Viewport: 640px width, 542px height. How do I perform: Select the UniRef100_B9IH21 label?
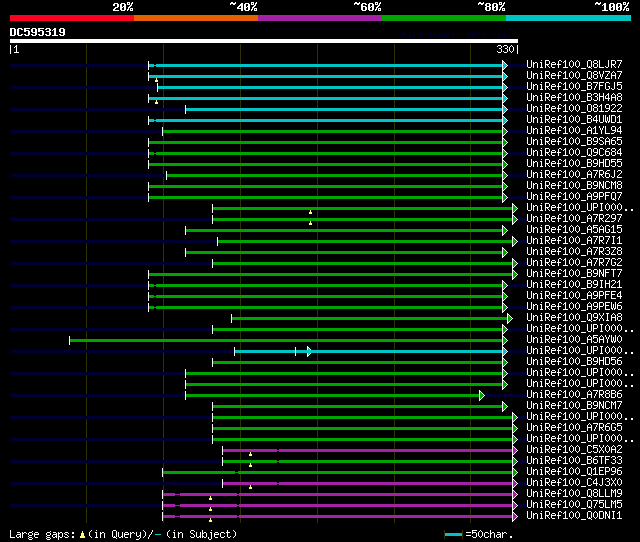pos(574,285)
